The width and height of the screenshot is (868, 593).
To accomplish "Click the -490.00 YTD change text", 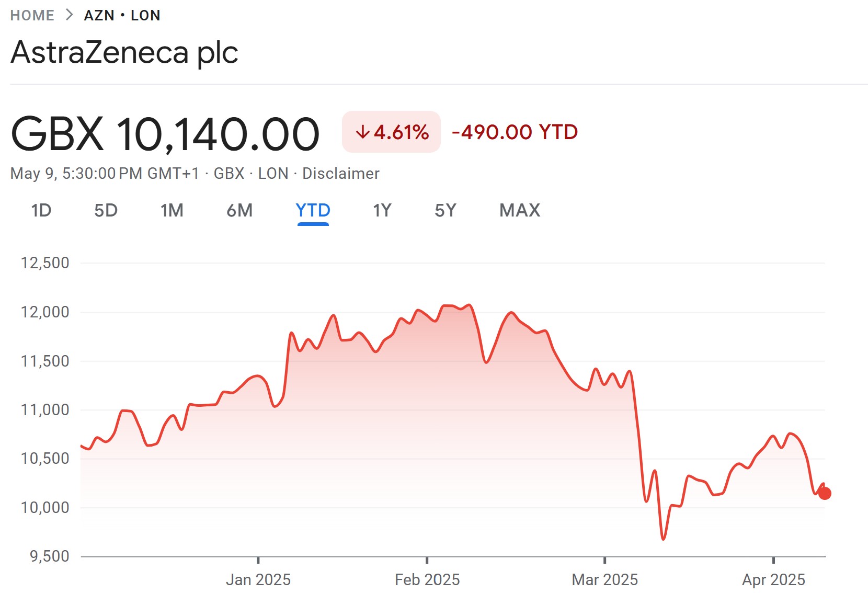I will [x=515, y=132].
